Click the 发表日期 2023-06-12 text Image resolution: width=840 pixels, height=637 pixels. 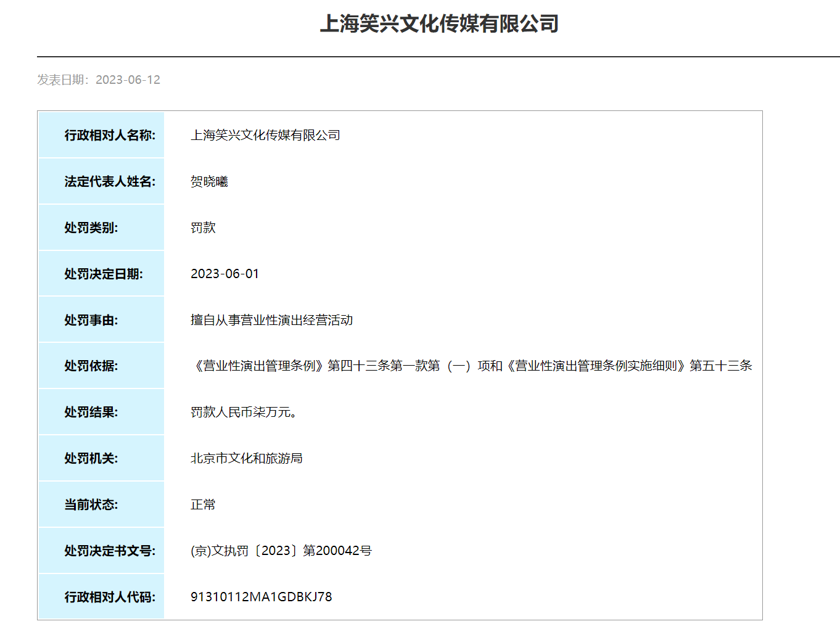click(99, 80)
